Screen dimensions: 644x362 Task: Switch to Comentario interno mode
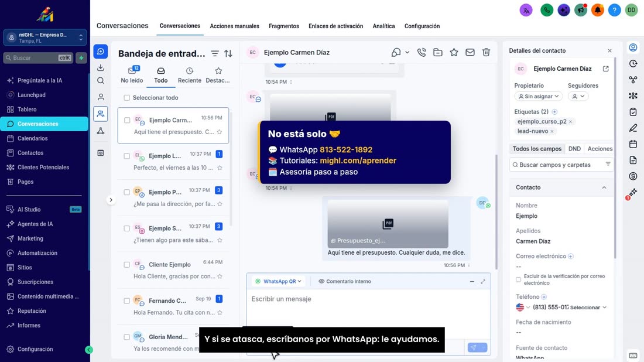tap(345, 282)
